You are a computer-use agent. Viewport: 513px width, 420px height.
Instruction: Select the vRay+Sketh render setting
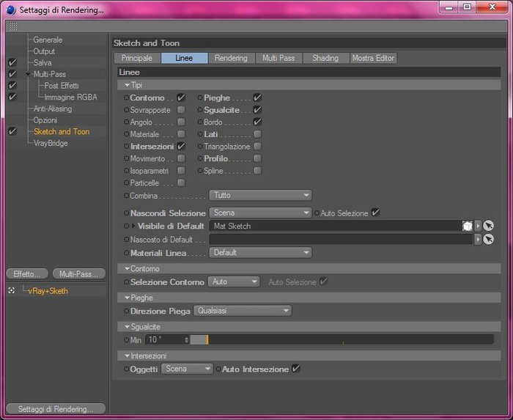pyautogui.click(x=48, y=291)
